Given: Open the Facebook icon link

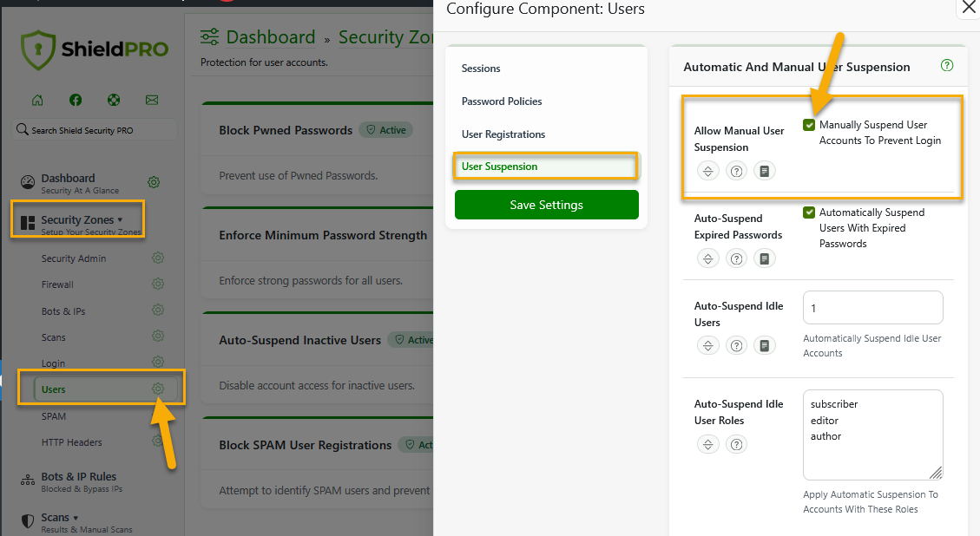Looking at the screenshot, I should point(76,100).
